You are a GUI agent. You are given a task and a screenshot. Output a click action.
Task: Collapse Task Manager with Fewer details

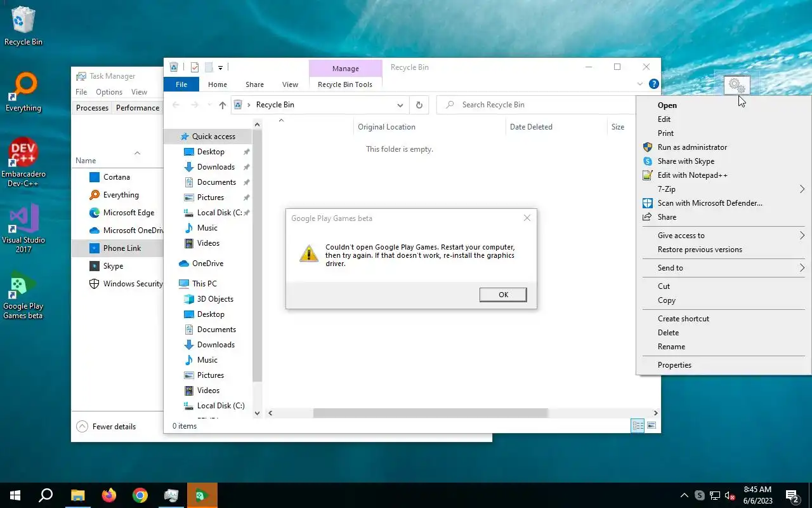coord(106,427)
